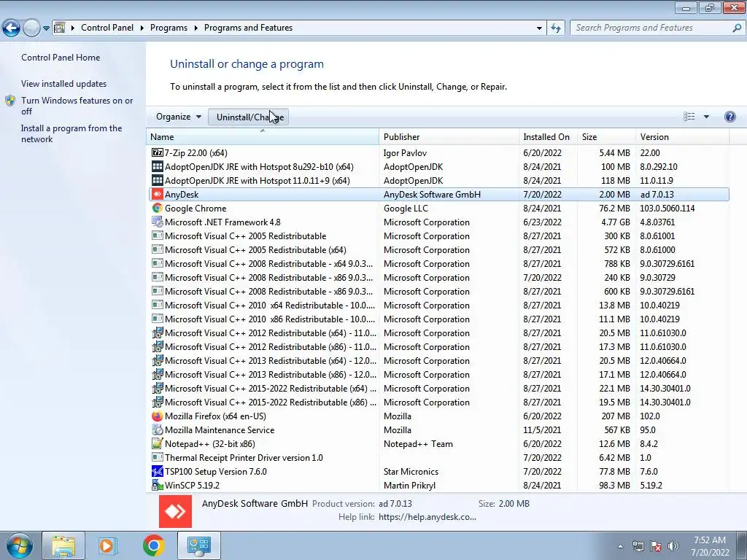Image resolution: width=747 pixels, height=560 pixels.
Task: Click Thermal Receipt Printer Driver icon
Action: tap(158, 457)
